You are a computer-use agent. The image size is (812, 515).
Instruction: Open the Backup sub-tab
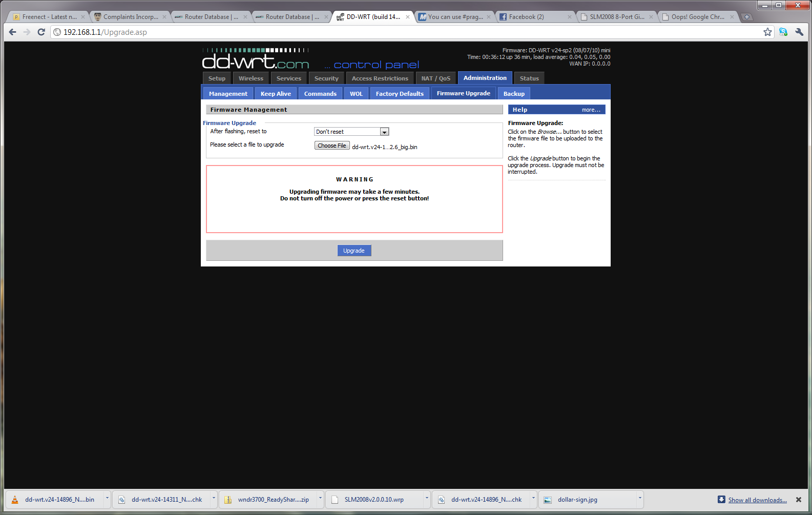[x=514, y=94]
